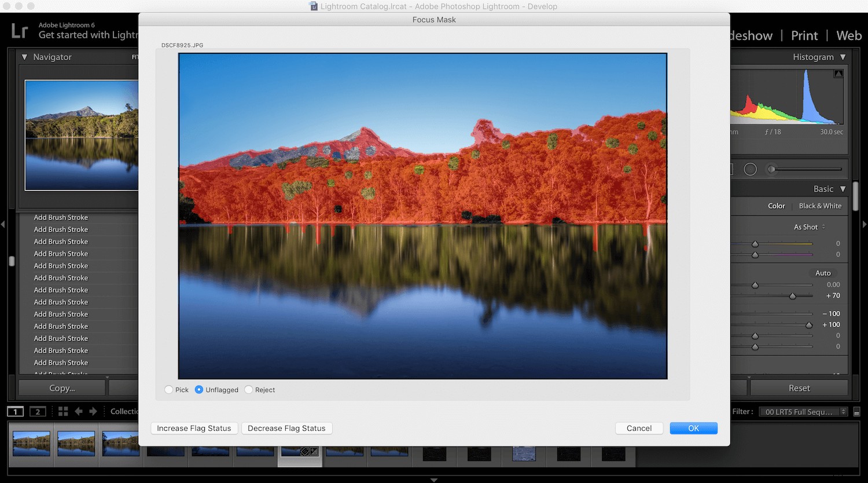
Task: Click the Increase Flag Status button
Action: click(x=194, y=428)
